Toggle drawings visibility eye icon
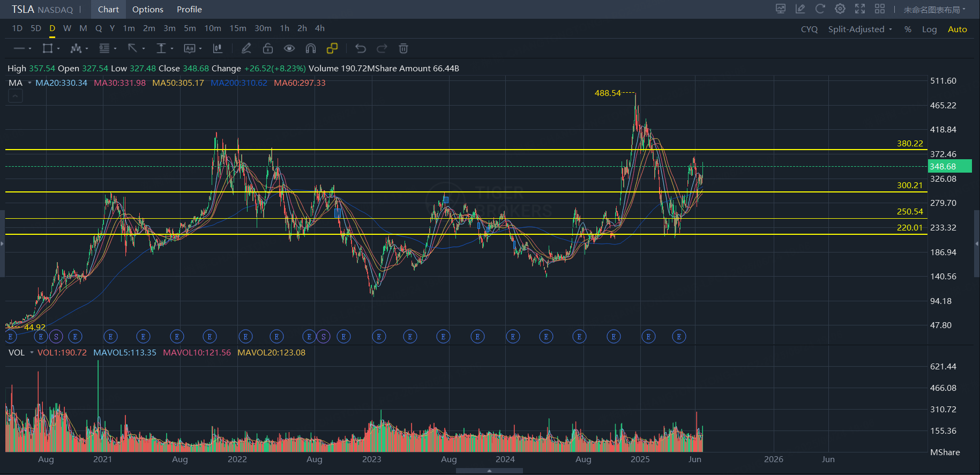This screenshot has height=475, width=980. point(289,49)
